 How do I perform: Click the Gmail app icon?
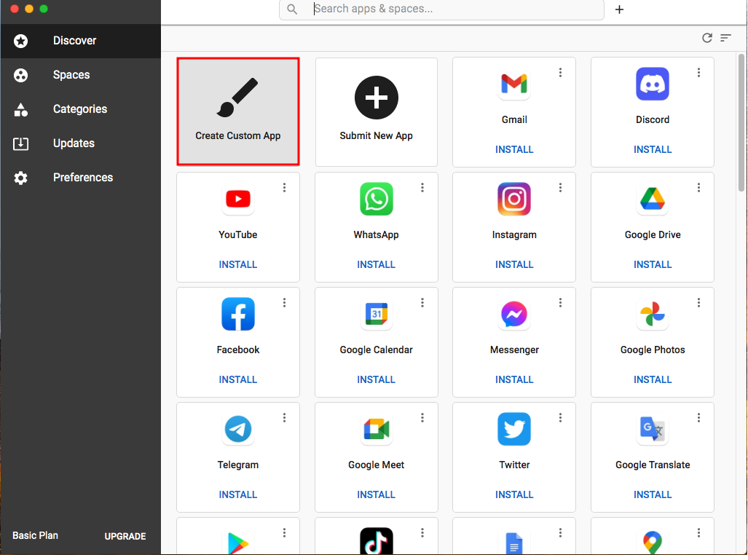pyautogui.click(x=514, y=84)
